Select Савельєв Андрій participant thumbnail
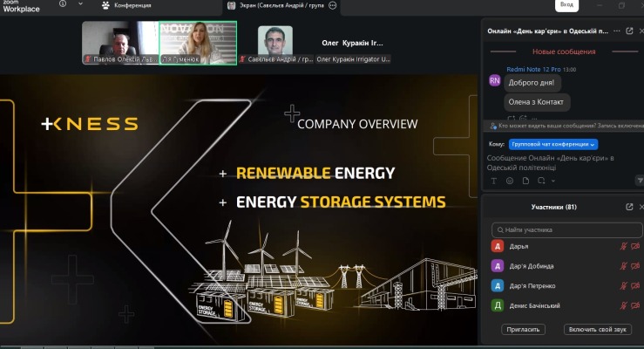 tap(275, 44)
